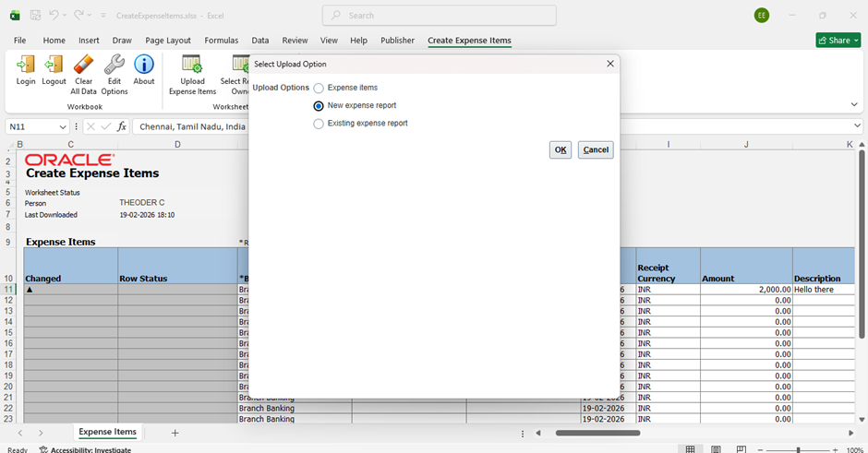
Task: Open the Undo history dropdown arrow
Action: tap(65, 16)
